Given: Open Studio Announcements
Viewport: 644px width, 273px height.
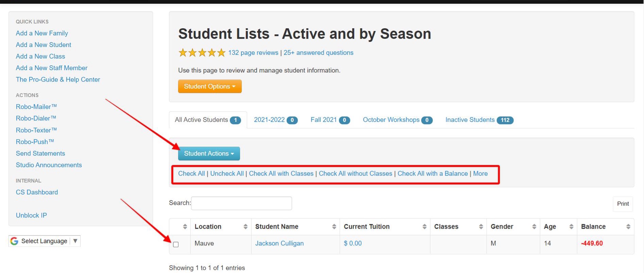Looking at the screenshot, I should pyautogui.click(x=49, y=165).
